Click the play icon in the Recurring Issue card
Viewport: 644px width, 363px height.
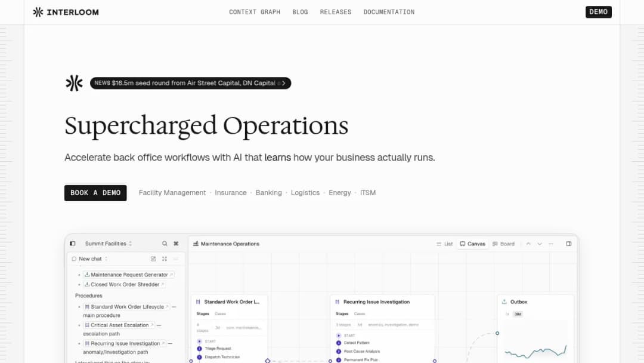339,336
